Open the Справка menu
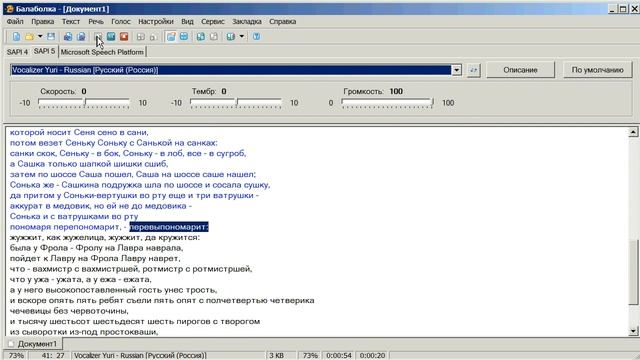The height and width of the screenshot is (360, 640). coord(282,22)
